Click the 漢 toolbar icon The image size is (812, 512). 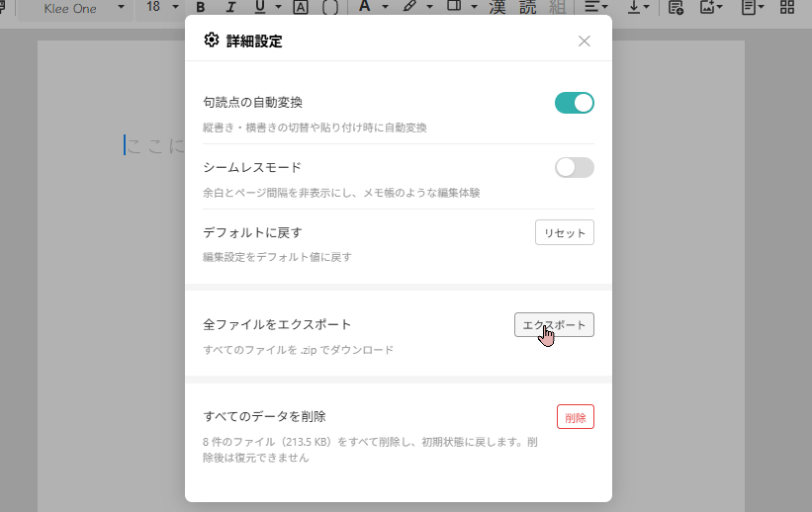(497, 7)
